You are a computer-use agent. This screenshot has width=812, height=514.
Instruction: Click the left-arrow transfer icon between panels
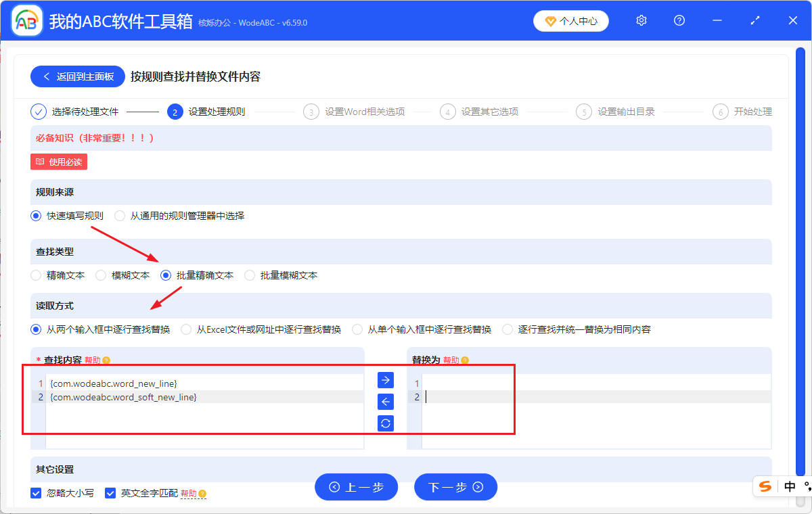[x=384, y=402]
